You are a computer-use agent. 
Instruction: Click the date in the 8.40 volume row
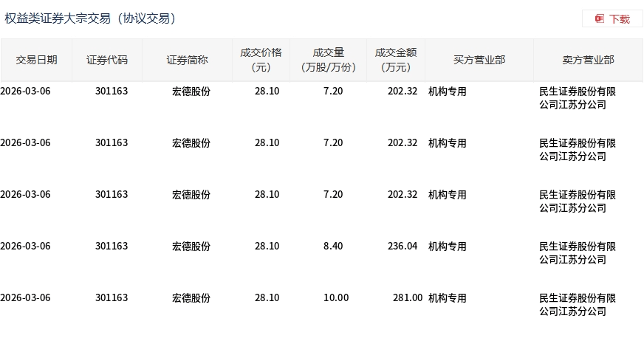(25, 247)
